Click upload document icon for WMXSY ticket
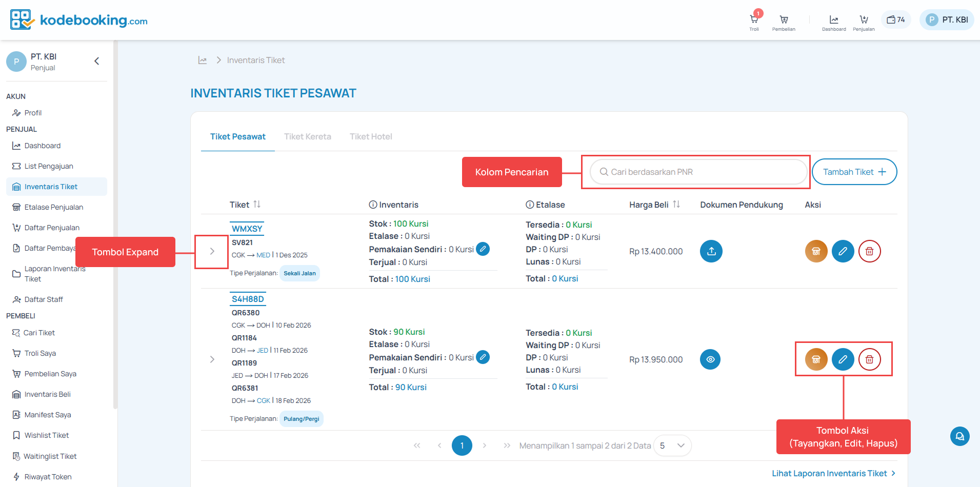The width and height of the screenshot is (980, 487). pyautogui.click(x=711, y=251)
